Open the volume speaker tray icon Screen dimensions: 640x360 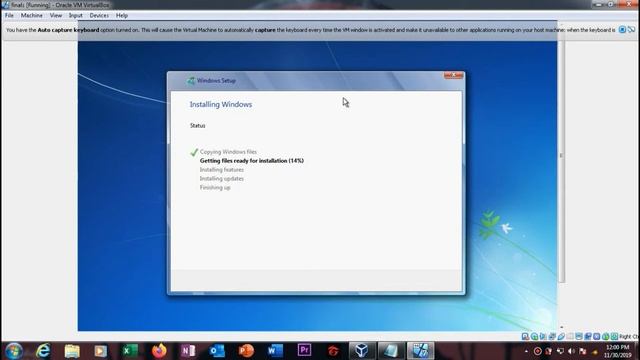571,351
